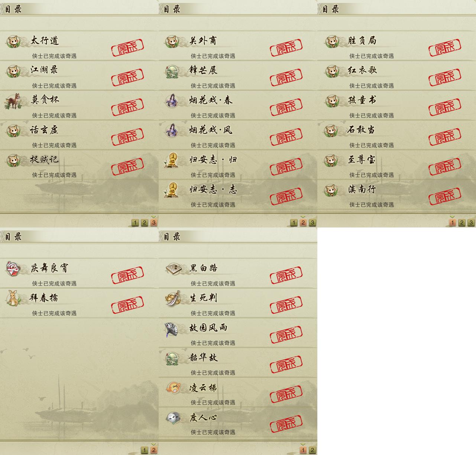Go to page 1 in the 太行道 panel
The height and width of the screenshot is (455, 476).
tap(135, 223)
